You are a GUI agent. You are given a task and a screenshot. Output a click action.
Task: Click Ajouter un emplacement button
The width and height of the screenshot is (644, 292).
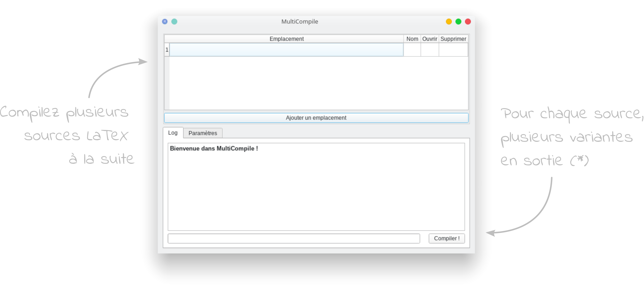coord(316,118)
